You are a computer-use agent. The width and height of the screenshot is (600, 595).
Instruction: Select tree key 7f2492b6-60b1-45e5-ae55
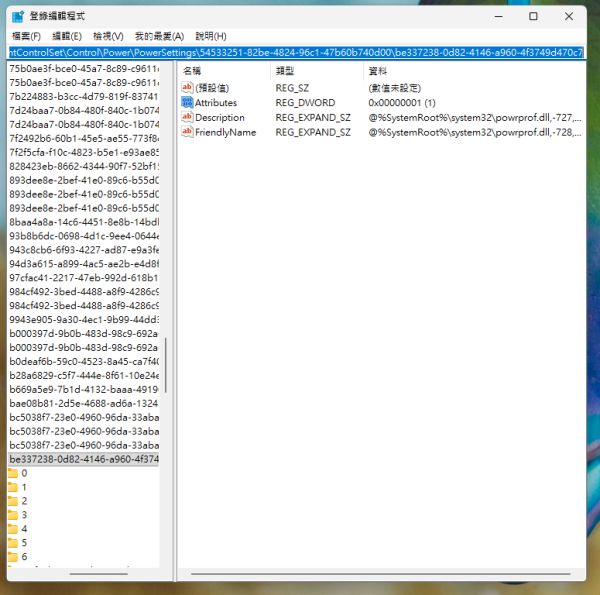coord(84,139)
